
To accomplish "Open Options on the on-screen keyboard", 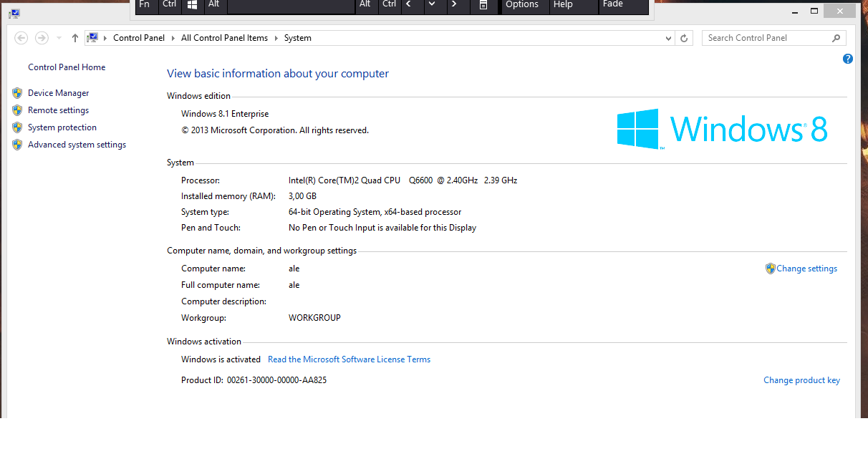I will 521,4.
